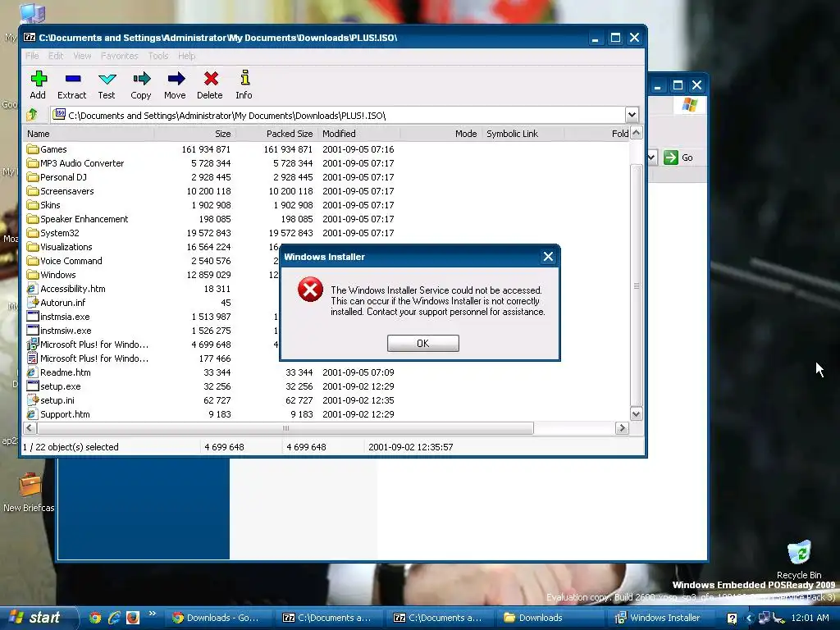The image size is (840, 630).
Task: Open Internet Explorer from quick launch
Action: coord(113,618)
